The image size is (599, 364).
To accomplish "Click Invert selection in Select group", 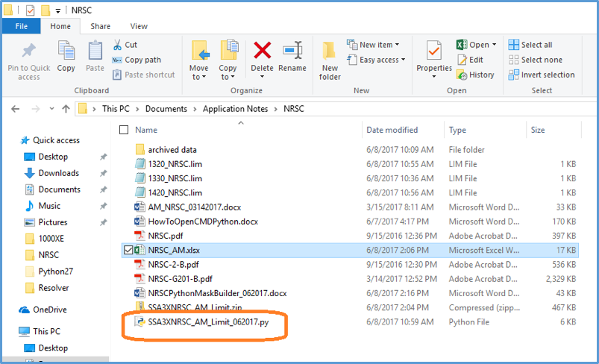I will 542,75.
